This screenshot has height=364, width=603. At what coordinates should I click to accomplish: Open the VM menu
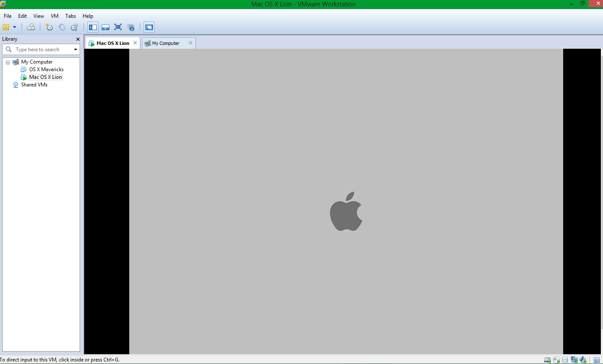pyautogui.click(x=55, y=16)
